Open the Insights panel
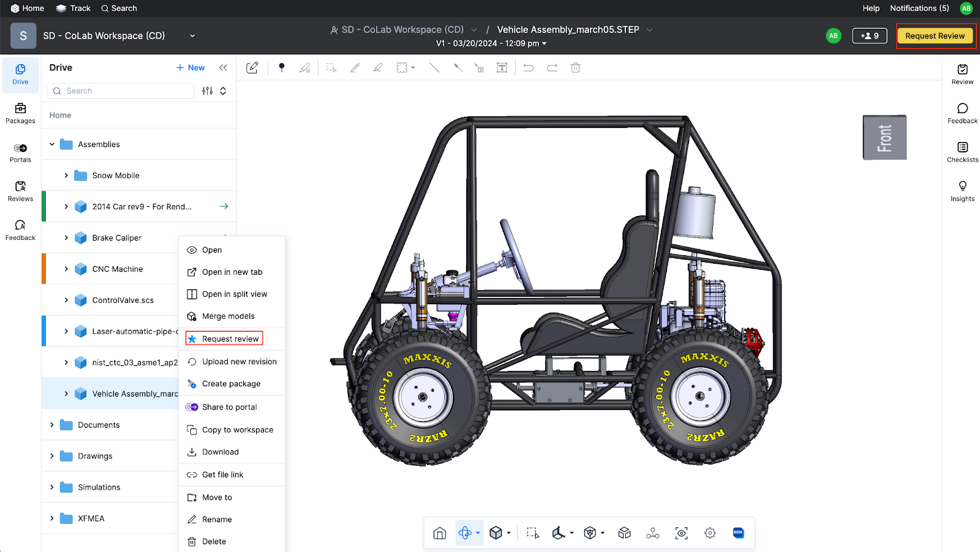 (962, 192)
